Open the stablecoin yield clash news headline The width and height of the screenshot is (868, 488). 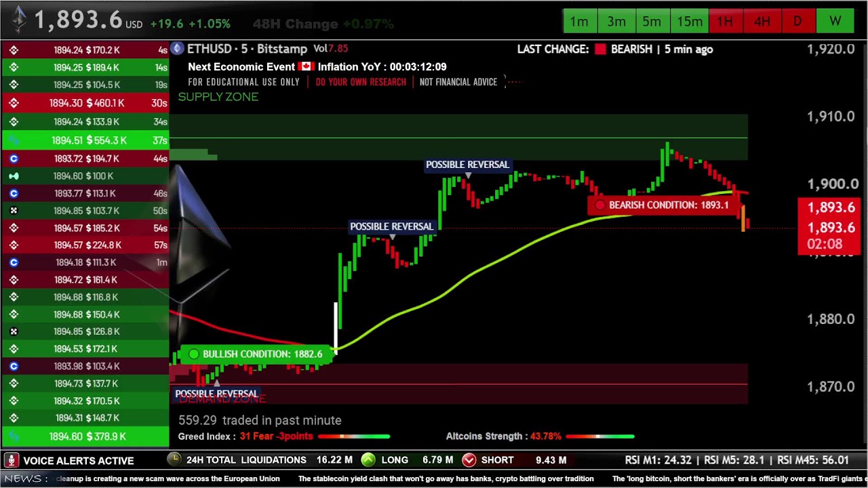pyautogui.click(x=446, y=479)
